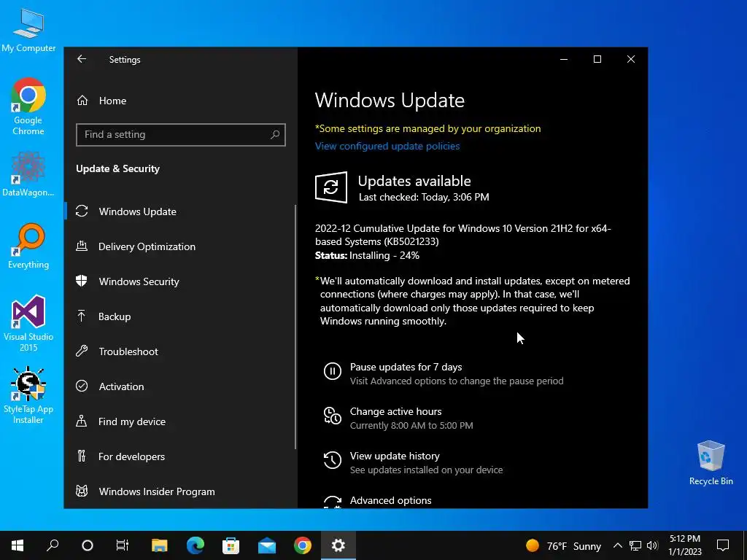Open weather widget showing 76°F Sunny
The height and width of the screenshot is (560, 747).
click(563, 545)
